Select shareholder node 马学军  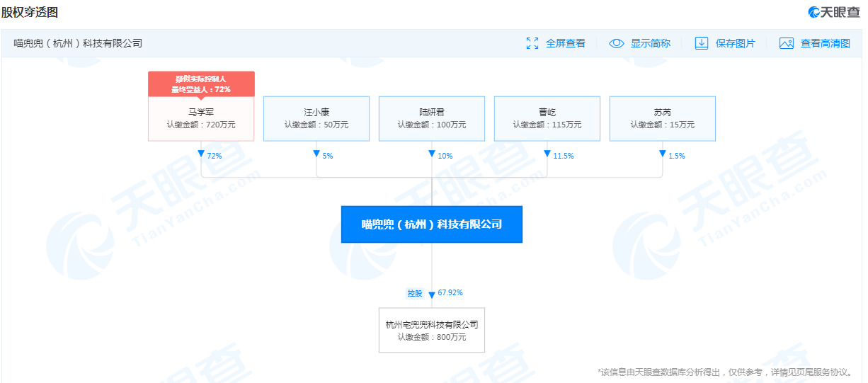click(x=201, y=118)
